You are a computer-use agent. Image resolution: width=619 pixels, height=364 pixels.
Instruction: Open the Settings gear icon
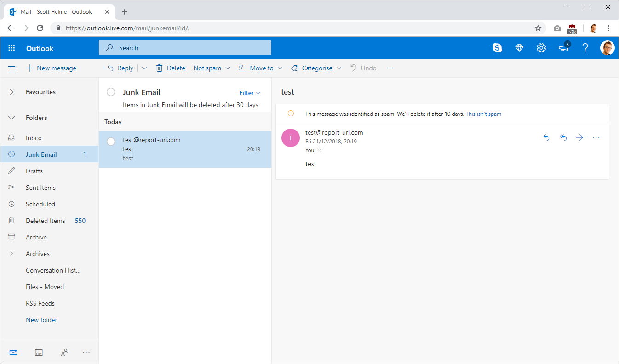pyautogui.click(x=541, y=48)
